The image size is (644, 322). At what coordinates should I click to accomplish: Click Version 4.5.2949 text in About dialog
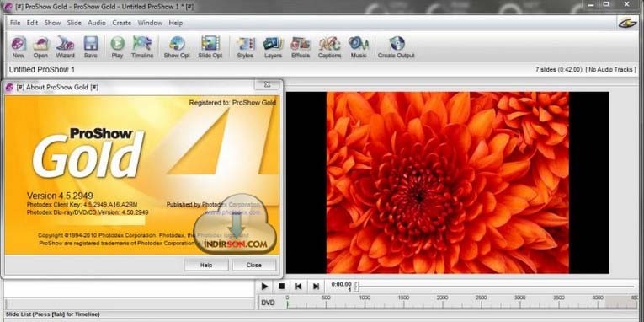[60, 196]
